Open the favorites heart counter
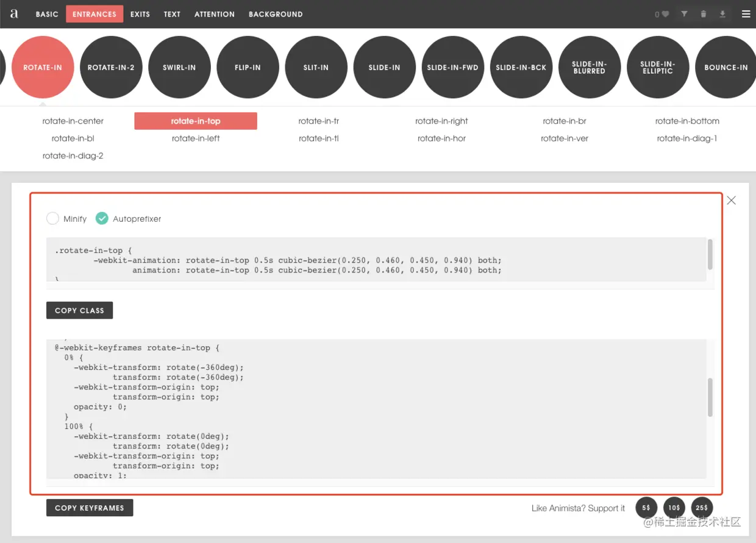 (662, 14)
